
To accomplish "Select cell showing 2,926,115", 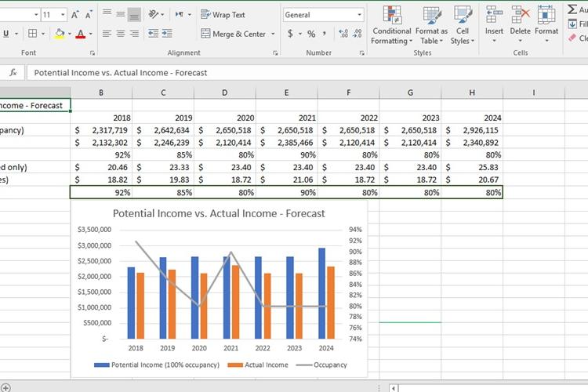I will (x=472, y=130).
